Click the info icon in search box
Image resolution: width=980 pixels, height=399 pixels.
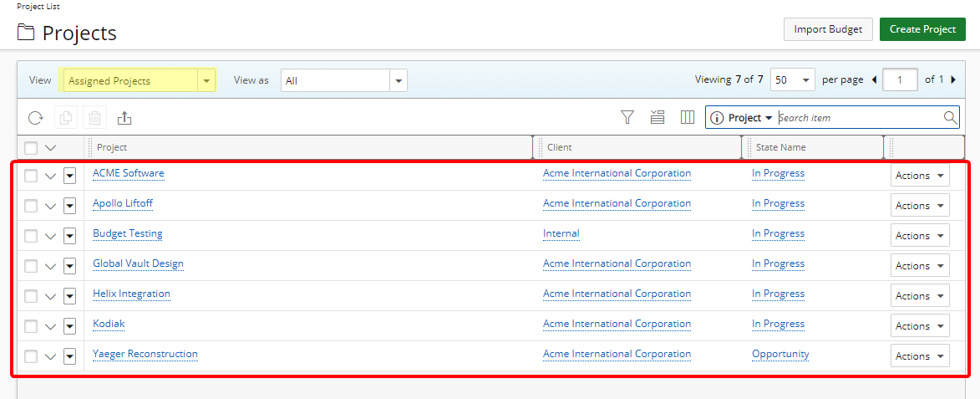tap(716, 118)
